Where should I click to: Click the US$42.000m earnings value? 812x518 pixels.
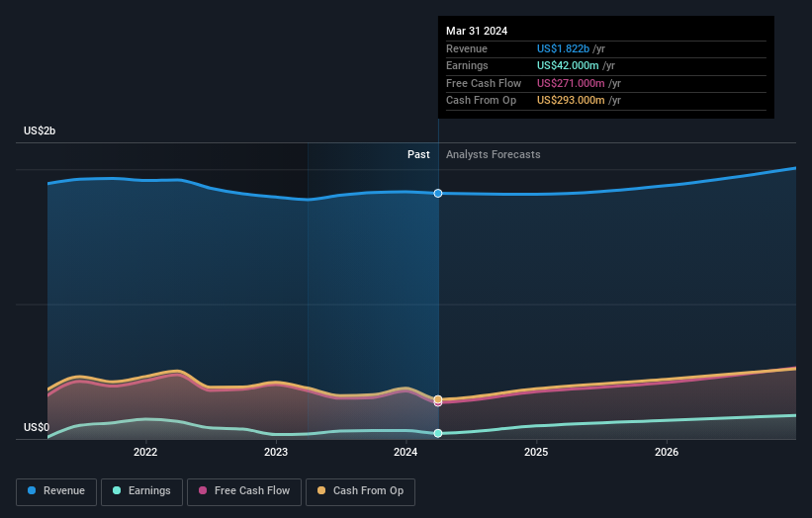568,65
